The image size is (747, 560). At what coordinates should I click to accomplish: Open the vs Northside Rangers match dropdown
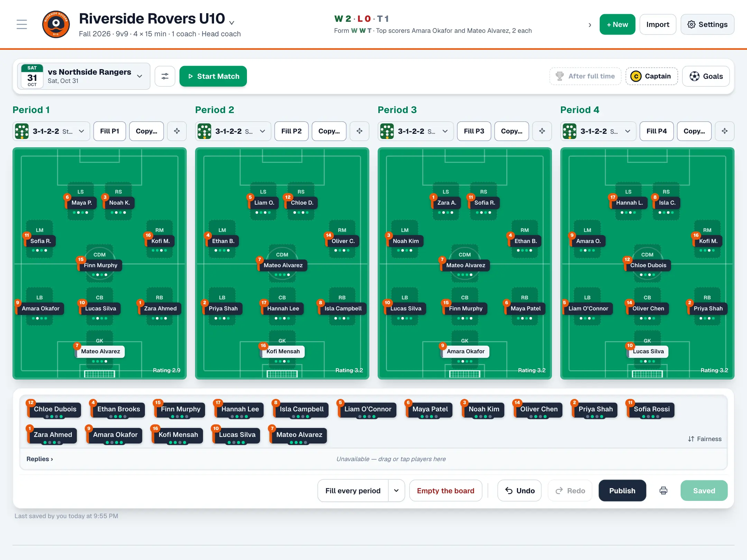pos(84,76)
